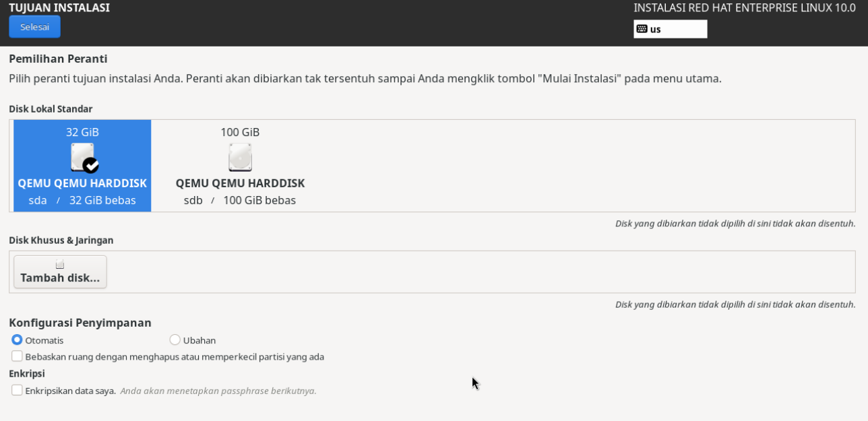Screen dimensions: 868x421
Task: Choose the Otomatis storage radio button
Action: pyautogui.click(x=17, y=340)
